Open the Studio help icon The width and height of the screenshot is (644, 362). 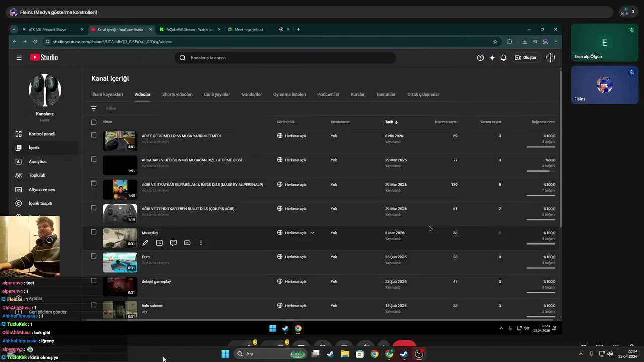point(480,58)
